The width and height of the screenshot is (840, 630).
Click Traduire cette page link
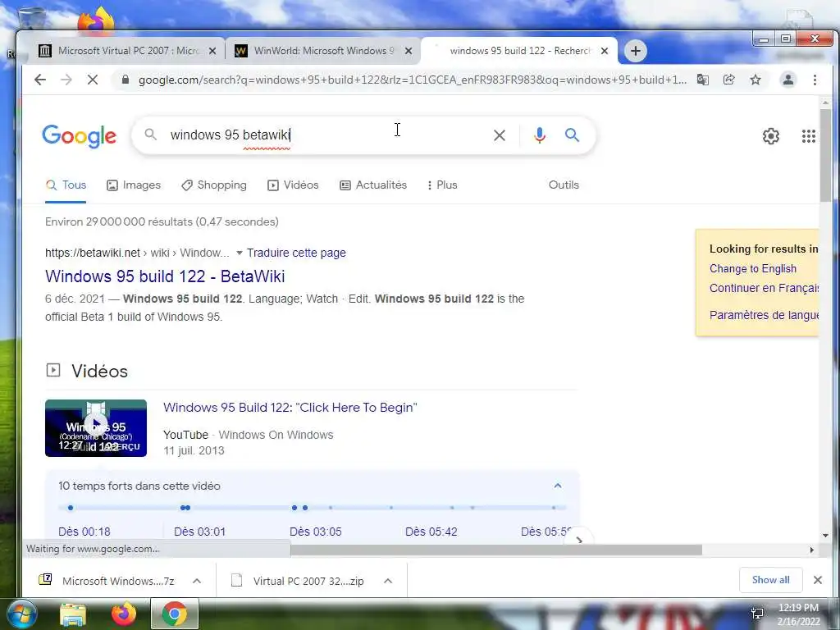(x=296, y=253)
